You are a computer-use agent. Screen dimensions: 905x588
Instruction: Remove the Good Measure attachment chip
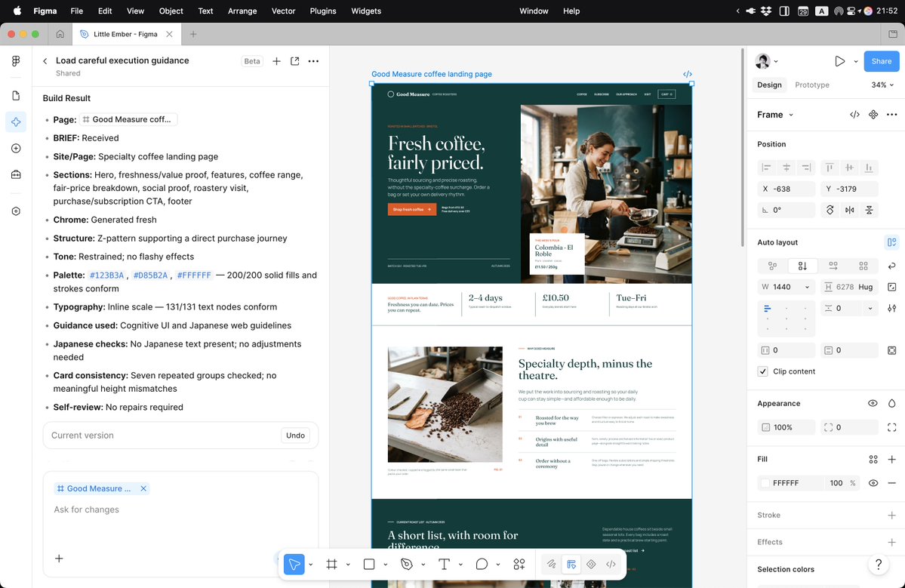[x=143, y=489]
